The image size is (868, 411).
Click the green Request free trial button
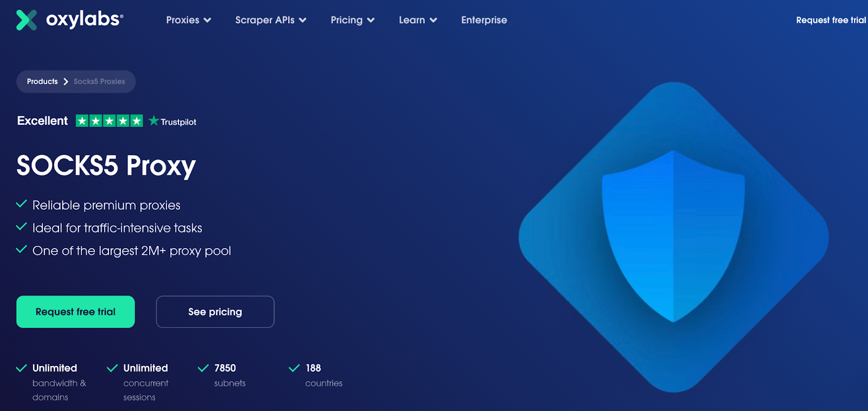(x=75, y=312)
